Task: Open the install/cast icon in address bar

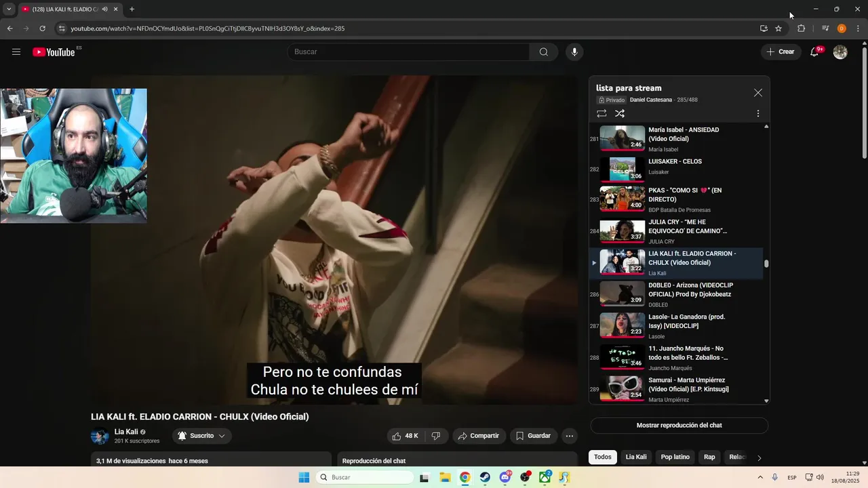Action: (x=764, y=28)
